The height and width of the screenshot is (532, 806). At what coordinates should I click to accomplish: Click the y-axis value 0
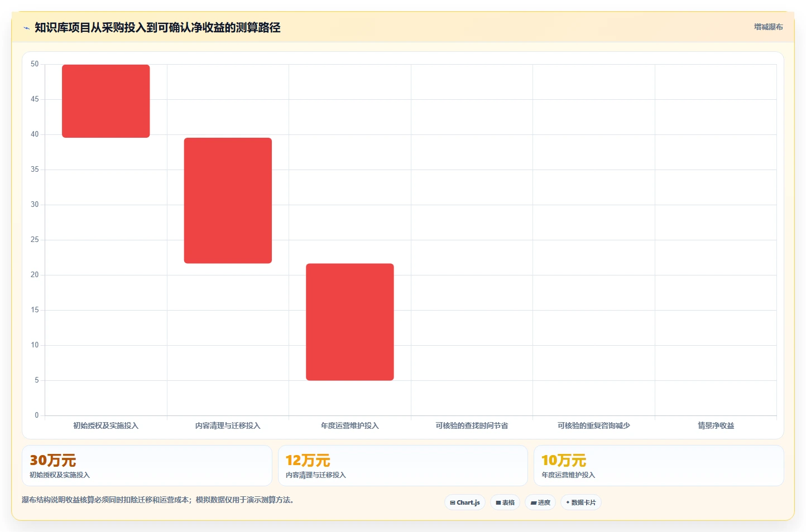[x=37, y=415]
